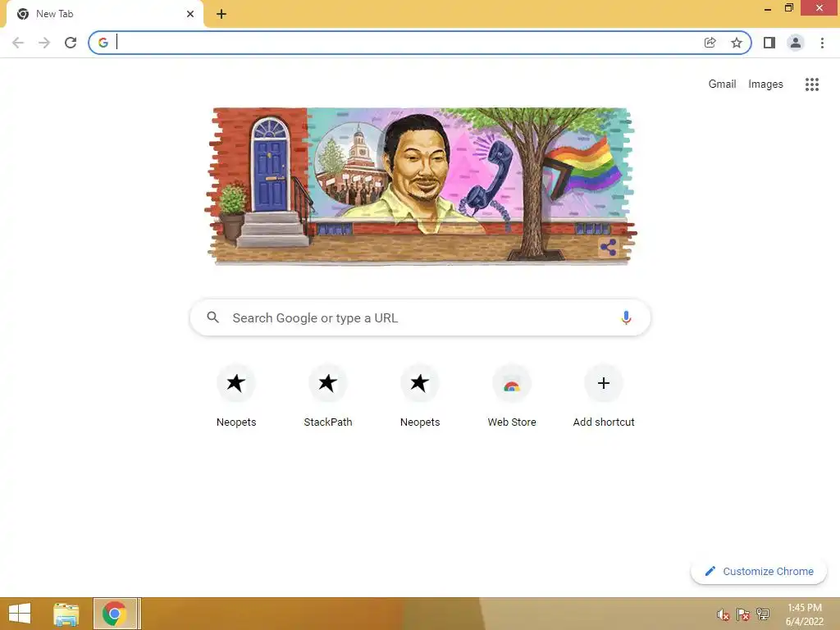Image resolution: width=840 pixels, height=630 pixels.
Task: Open a new tab with plus button
Action: click(221, 14)
